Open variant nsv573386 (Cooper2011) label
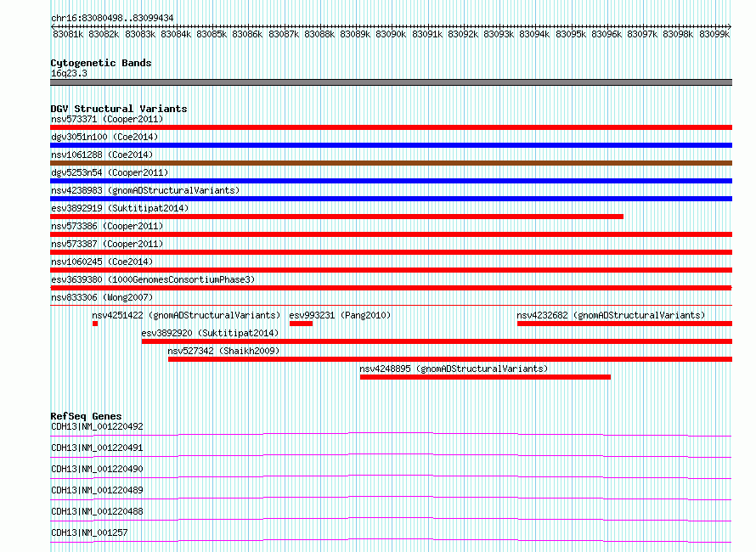Image resolution: width=756 pixels, height=552 pixels. click(107, 226)
